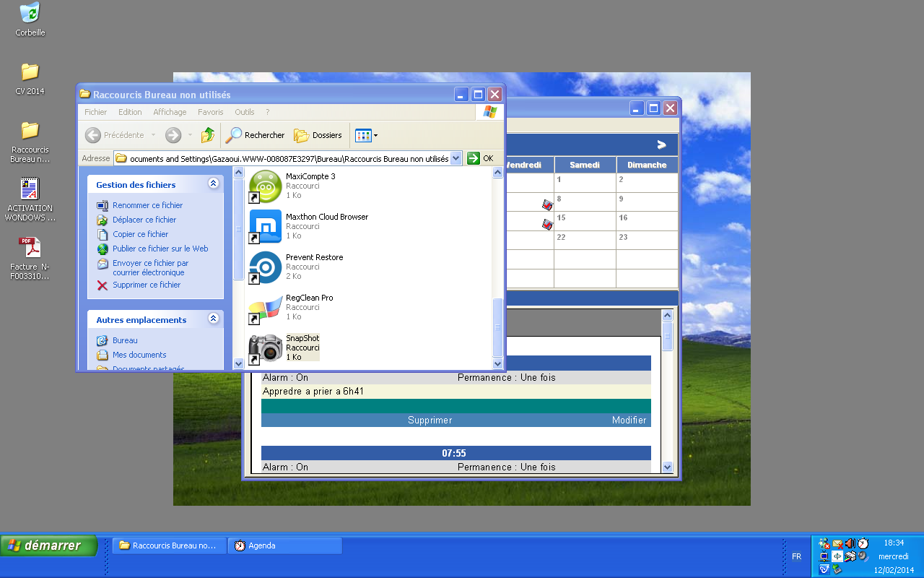Image resolution: width=924 pixels, height=578 pixels.
Task: Click the file list vertical scrollbar thumb
Action: (x=497, y=327)
